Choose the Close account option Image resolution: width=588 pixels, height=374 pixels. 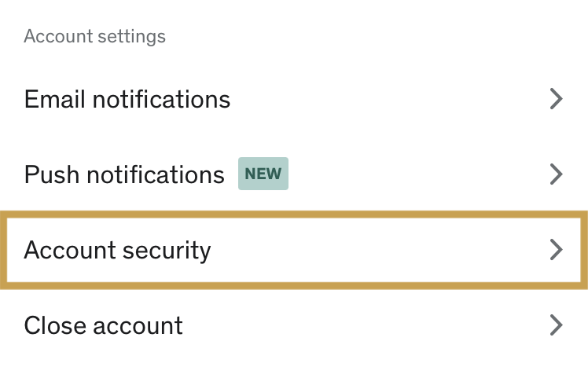point(104,325)
